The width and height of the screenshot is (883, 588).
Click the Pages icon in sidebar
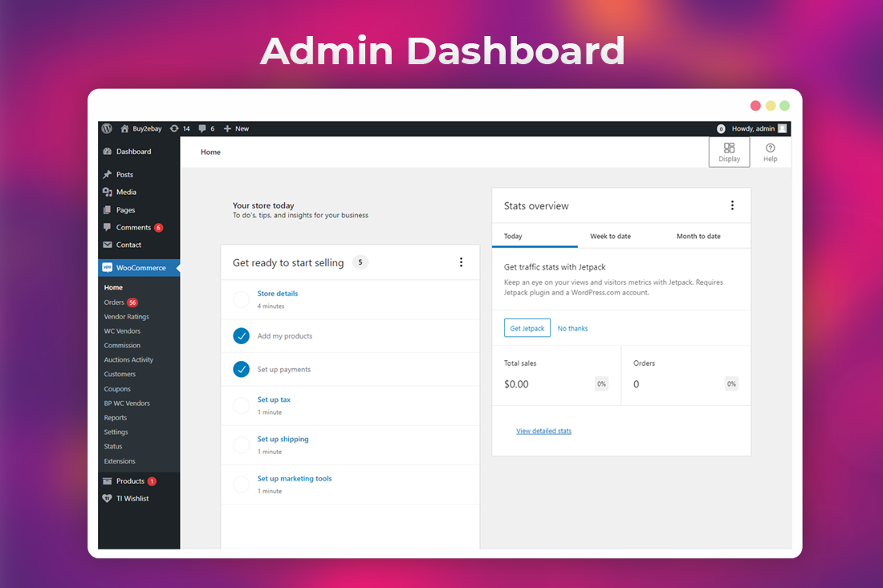(x=108, y=210)
